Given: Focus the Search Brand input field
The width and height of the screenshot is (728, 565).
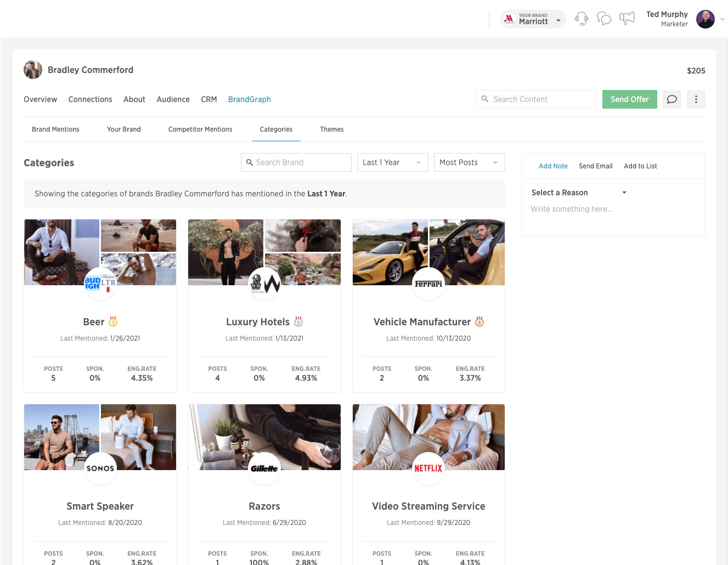Looking at the screenshot, I should [296, 162].
